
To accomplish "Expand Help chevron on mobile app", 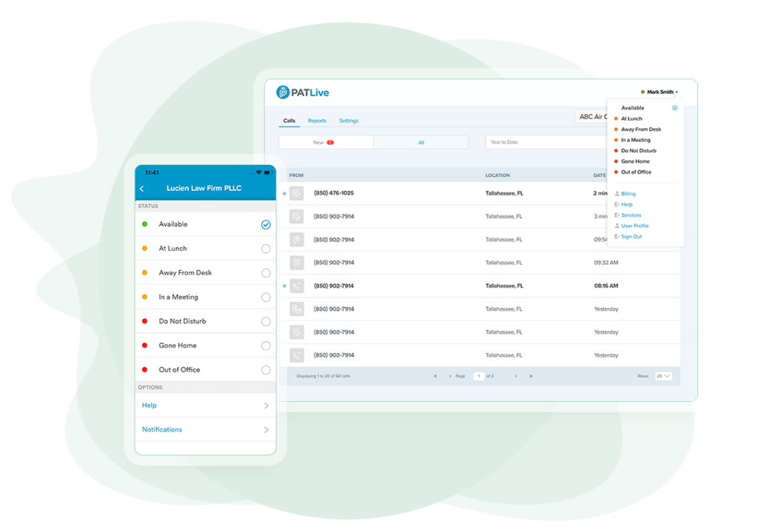I will click(266, 406).
